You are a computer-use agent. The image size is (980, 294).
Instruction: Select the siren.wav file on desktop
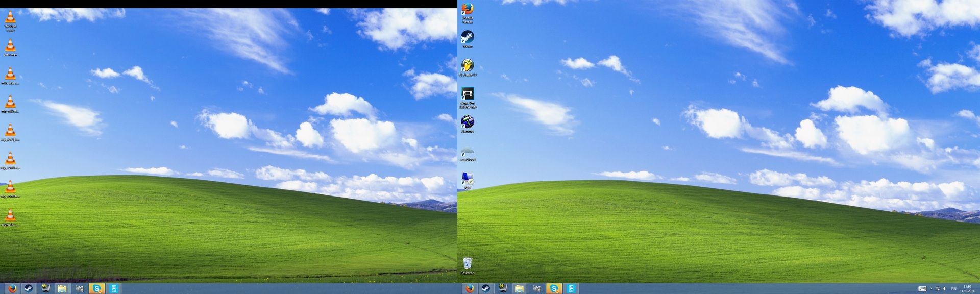click(10, 46)
